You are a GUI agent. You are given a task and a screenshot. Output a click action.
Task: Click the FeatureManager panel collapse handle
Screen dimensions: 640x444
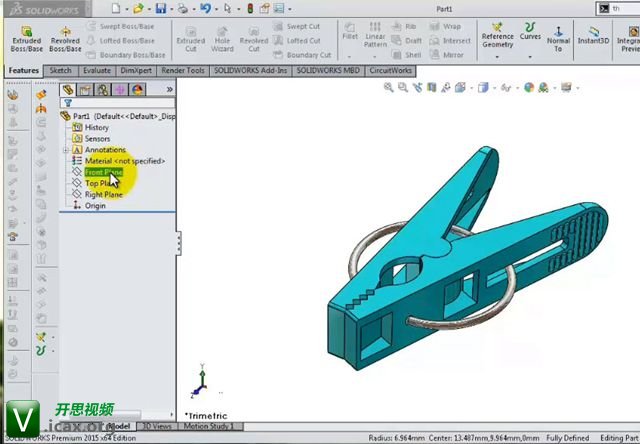pyautogui.click(x=179, y=243)
